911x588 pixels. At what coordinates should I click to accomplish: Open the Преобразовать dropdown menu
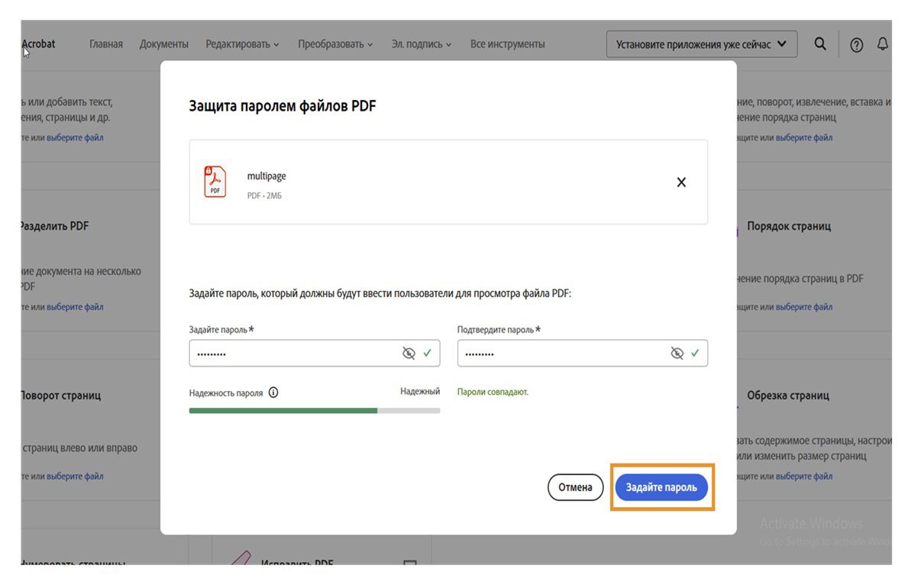(x=336, y=44)
